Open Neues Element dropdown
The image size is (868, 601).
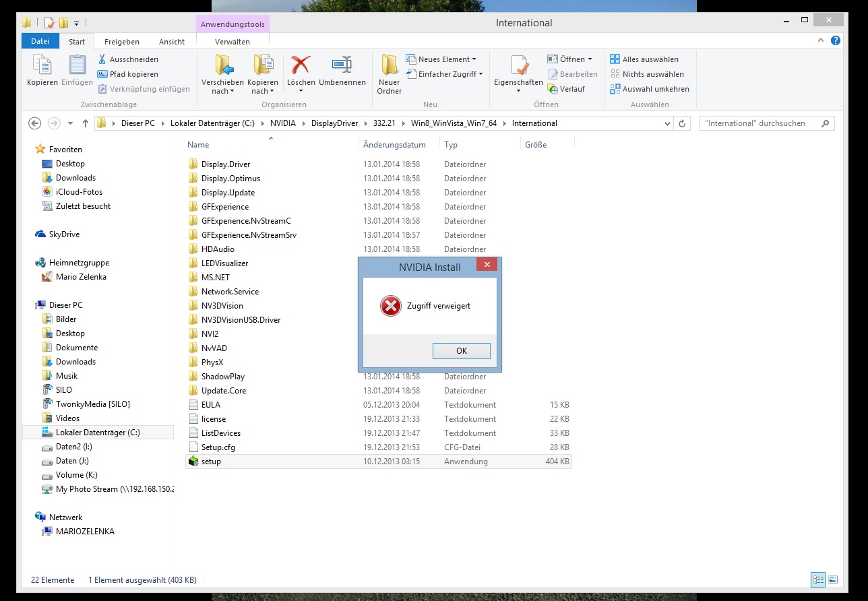pyautogui.click(x=441, y=59)
